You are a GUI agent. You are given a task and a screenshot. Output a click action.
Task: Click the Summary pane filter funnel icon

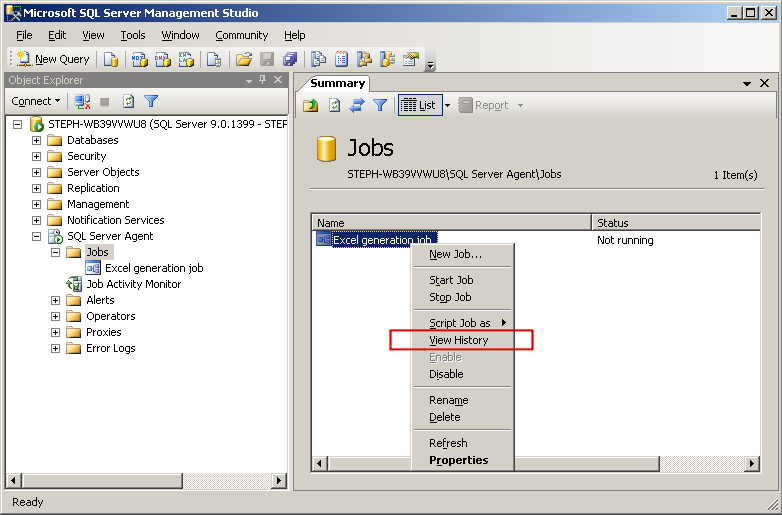pyautogui.click(x=380, y=105)
